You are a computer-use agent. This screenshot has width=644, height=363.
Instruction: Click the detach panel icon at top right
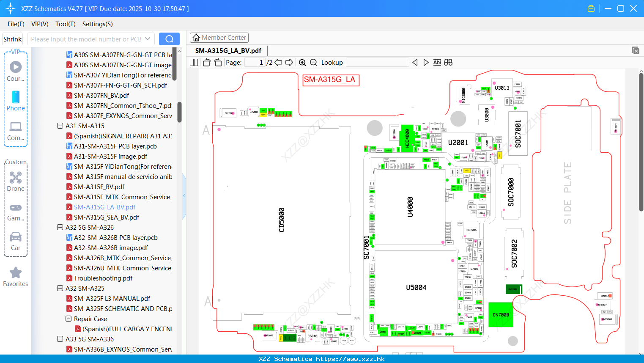coord(636,50)
